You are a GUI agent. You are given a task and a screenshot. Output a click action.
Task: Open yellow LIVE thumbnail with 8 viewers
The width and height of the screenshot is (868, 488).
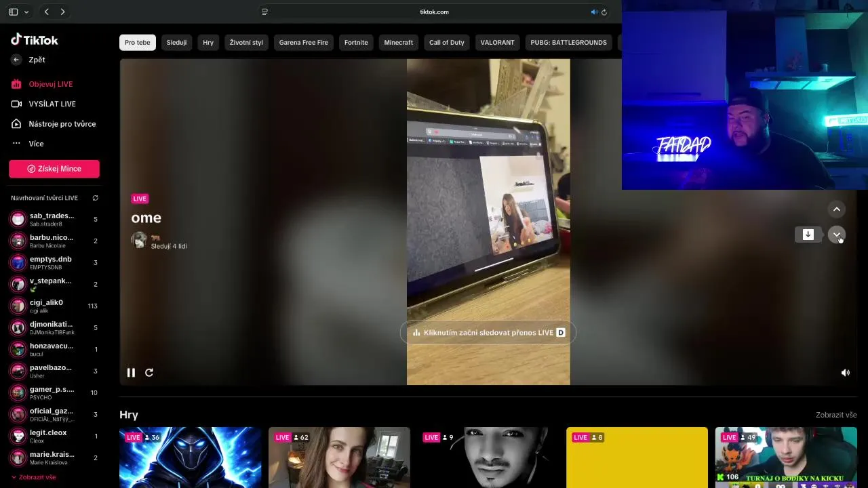(x=637, y=457)
